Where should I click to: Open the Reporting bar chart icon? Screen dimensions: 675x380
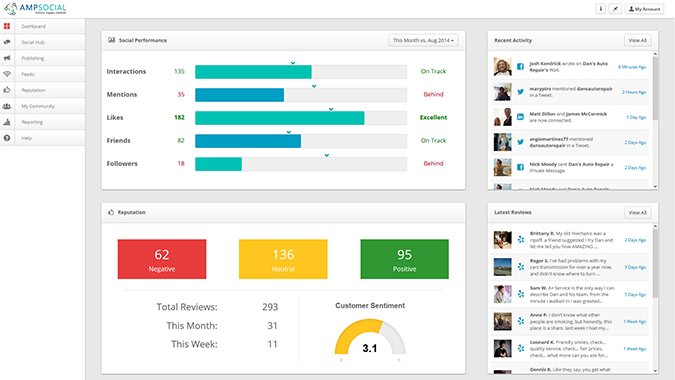tap(7, 122)
